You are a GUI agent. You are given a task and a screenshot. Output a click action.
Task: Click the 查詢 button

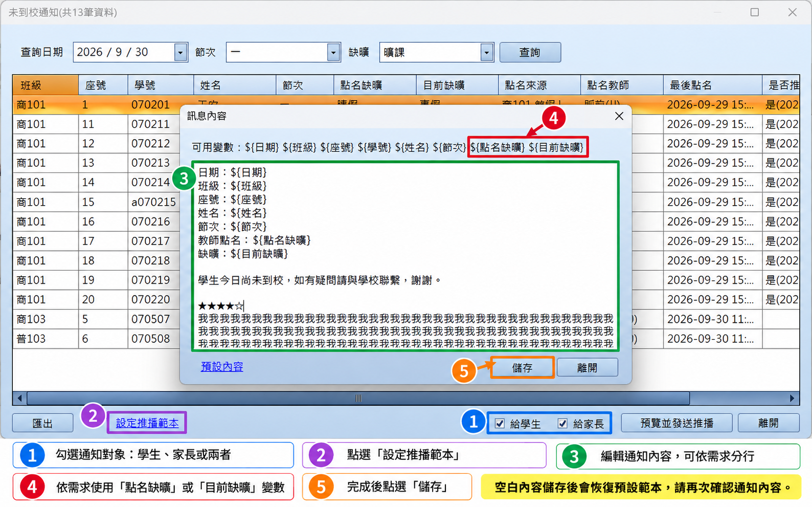530,52
